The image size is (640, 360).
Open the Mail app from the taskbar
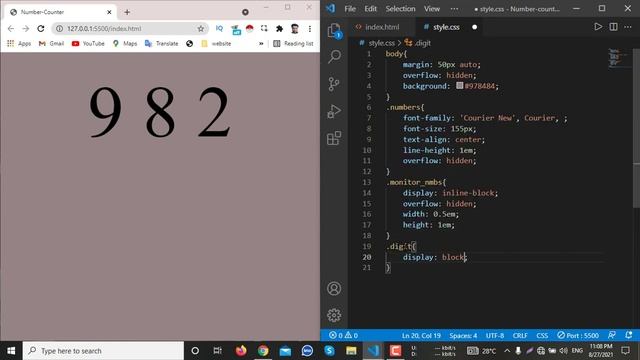[x=285, y=351]
